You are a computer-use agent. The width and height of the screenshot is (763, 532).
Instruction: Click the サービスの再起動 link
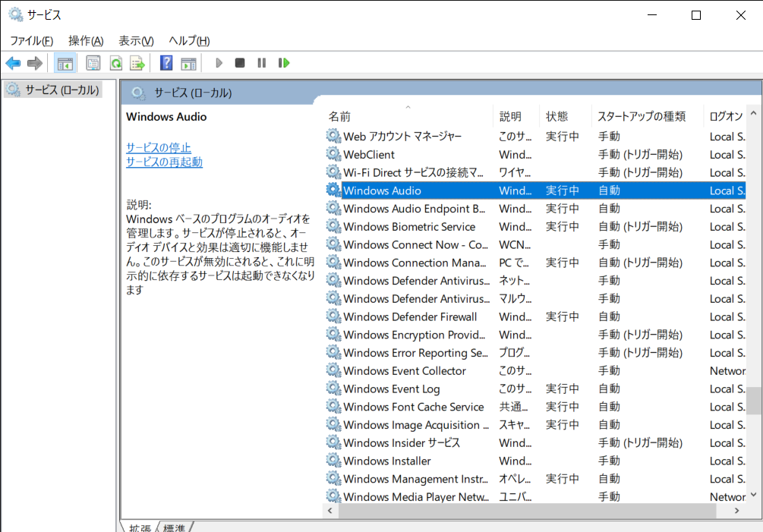165,162
